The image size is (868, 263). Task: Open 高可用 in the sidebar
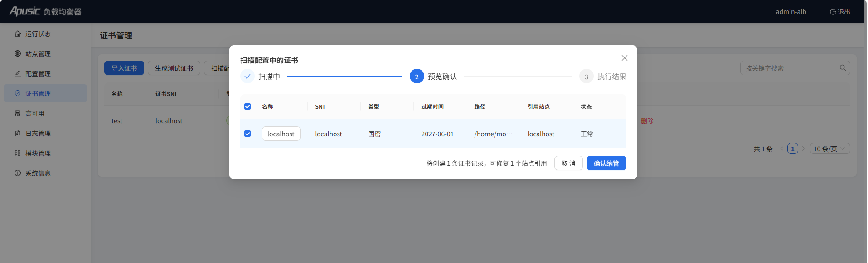click(45, 114)
